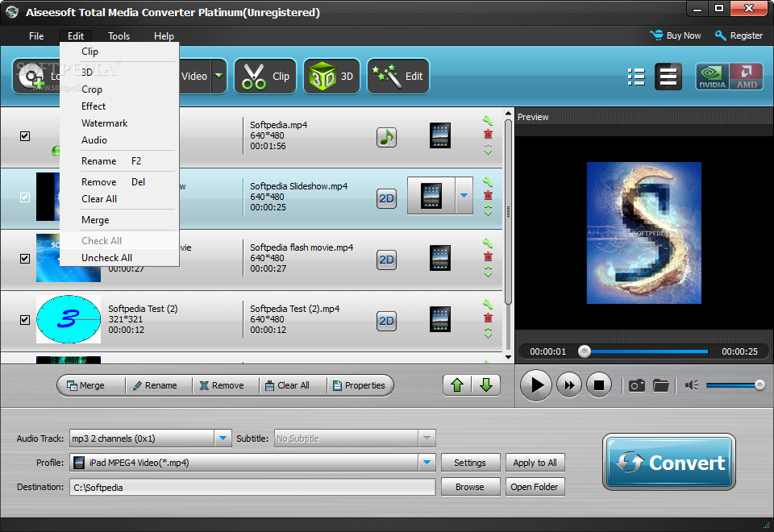The width and height of the screenshot is (774, 532).
Task: Click iPad profile icon for Softpedia flash movie.mp4
Action: [x=440, y=258]
